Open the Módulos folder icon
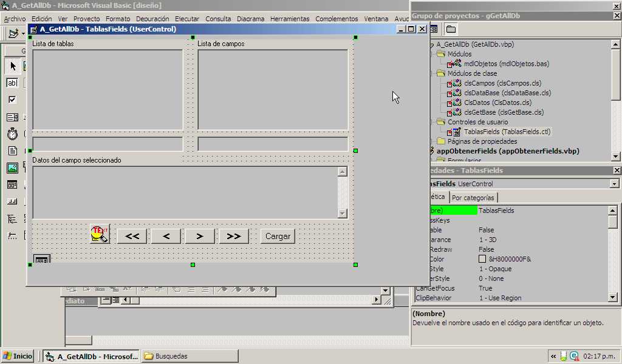Screen dimensions: 622x364 441,53
